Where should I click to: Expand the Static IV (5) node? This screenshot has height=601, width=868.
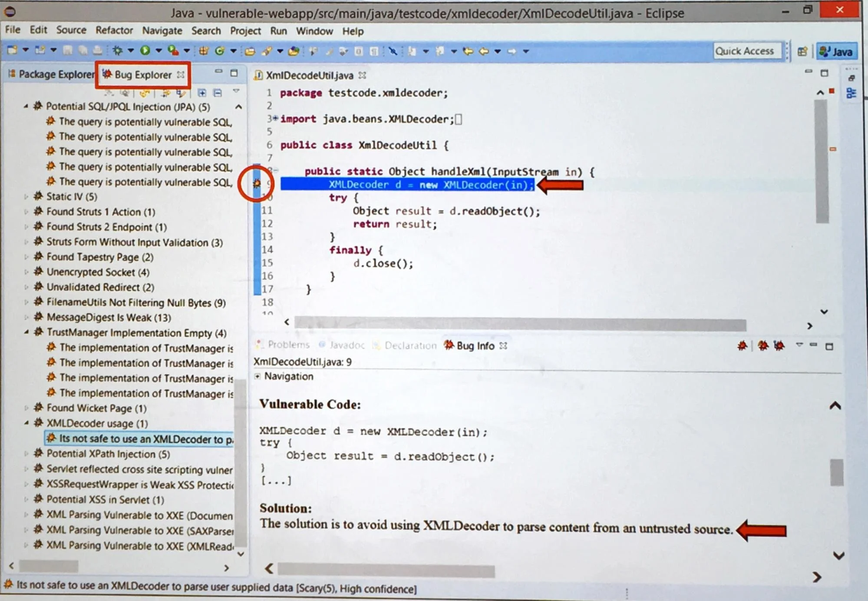[x=26, y=197]
